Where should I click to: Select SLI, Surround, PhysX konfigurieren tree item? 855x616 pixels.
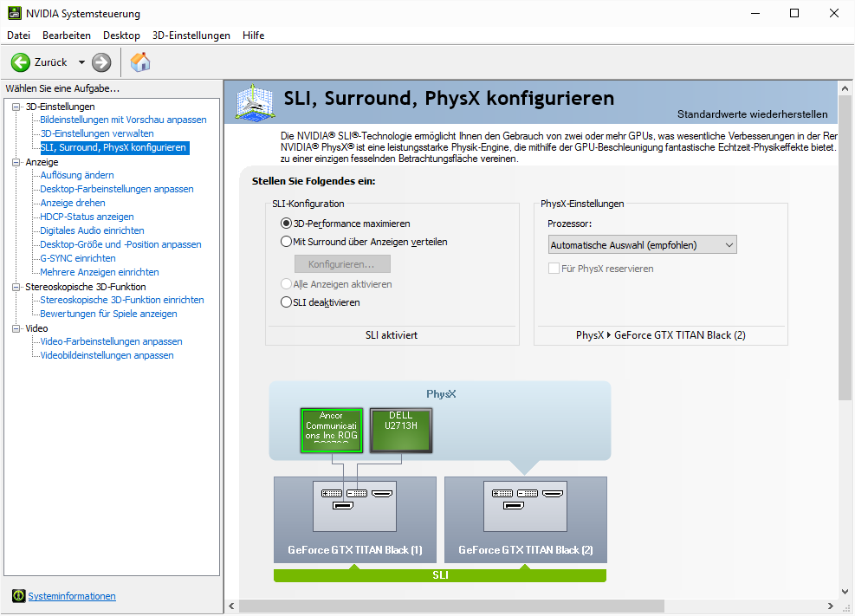(114, 148)
